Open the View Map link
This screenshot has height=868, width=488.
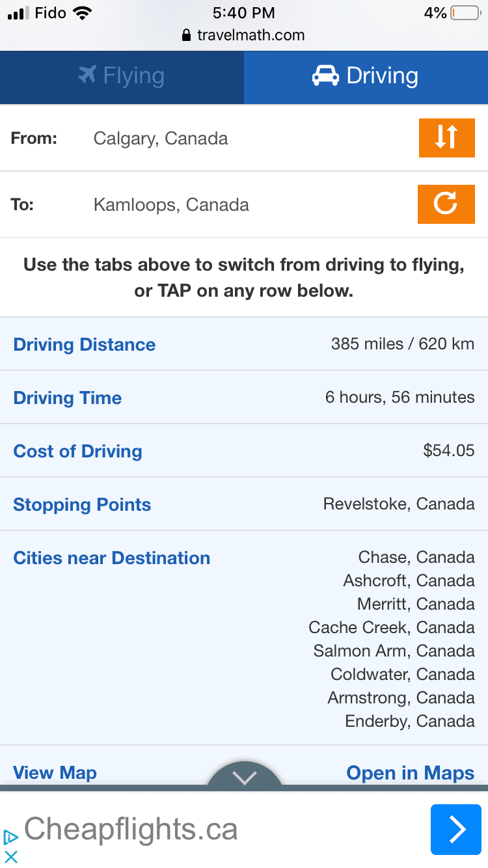tap(55, 772)
